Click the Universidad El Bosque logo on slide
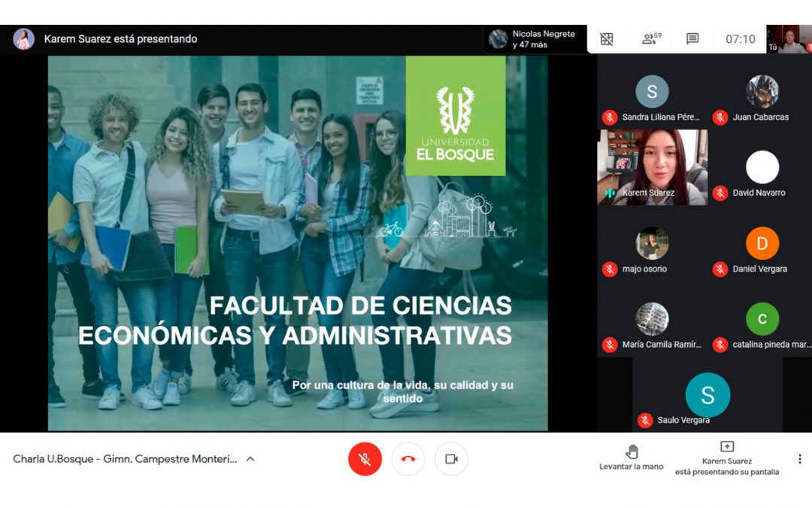812x508 pixels. pos(456,116)
